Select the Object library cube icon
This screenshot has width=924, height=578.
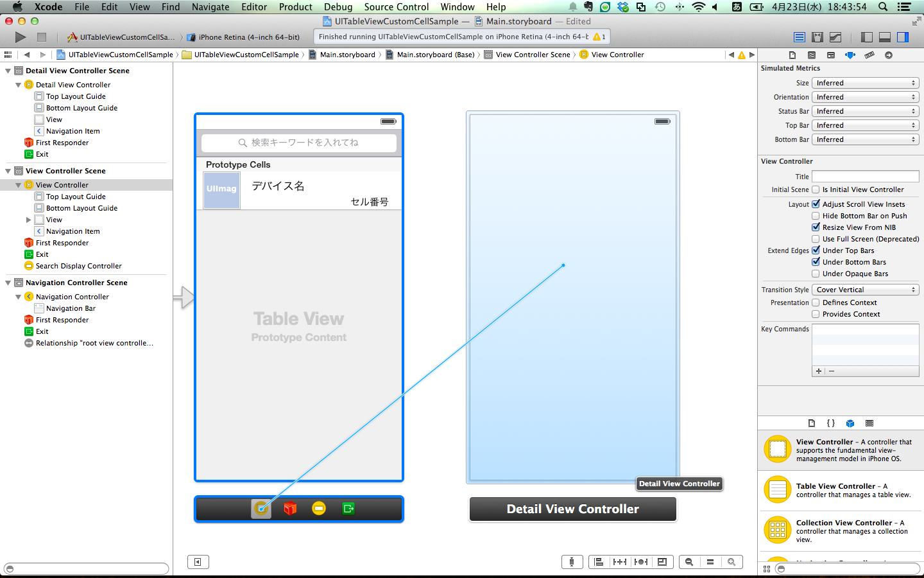(x=850, y=423)
